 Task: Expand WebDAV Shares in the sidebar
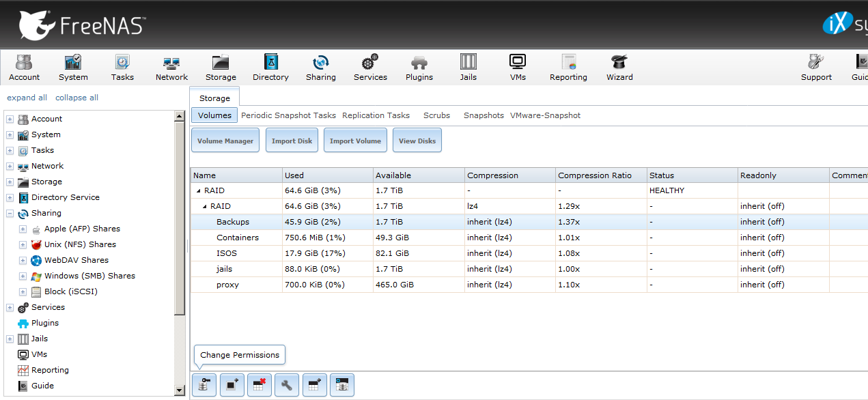(x=23, y=261)
